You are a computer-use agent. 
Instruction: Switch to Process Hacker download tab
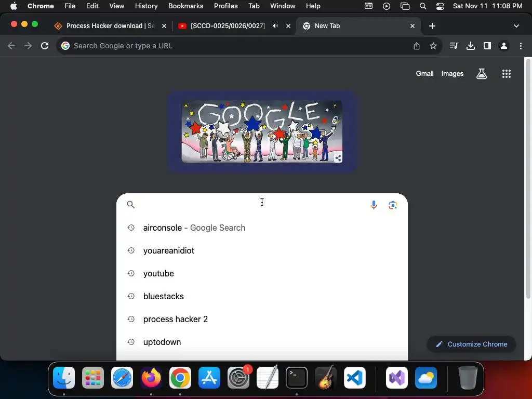[x=110, y=26]
